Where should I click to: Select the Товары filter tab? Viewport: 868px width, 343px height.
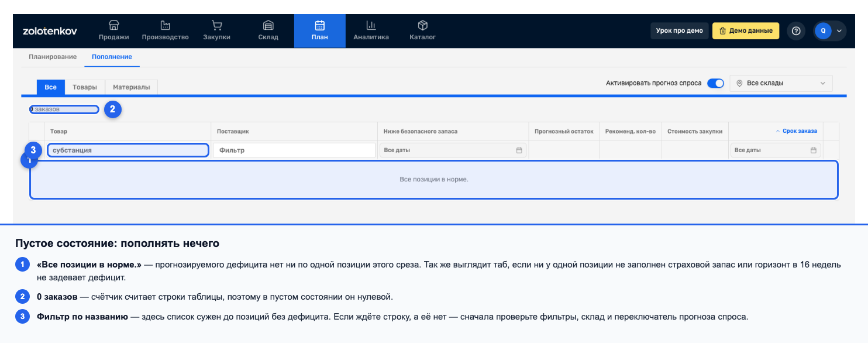(x=85, y=87)
